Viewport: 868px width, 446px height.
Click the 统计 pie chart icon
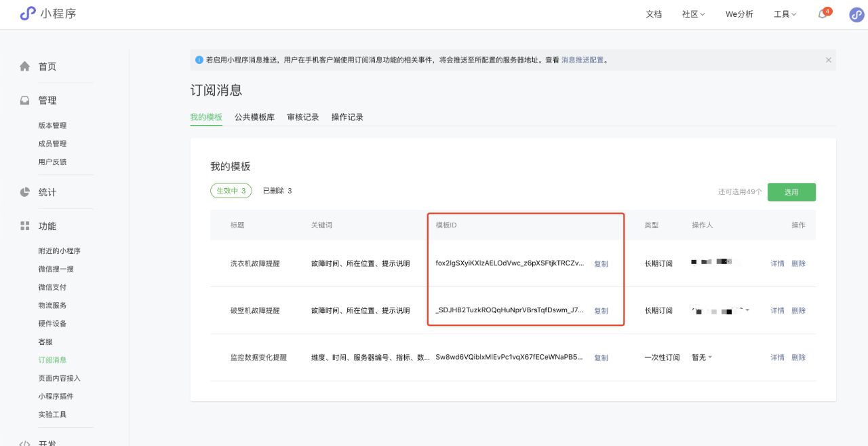click(25, 192)
